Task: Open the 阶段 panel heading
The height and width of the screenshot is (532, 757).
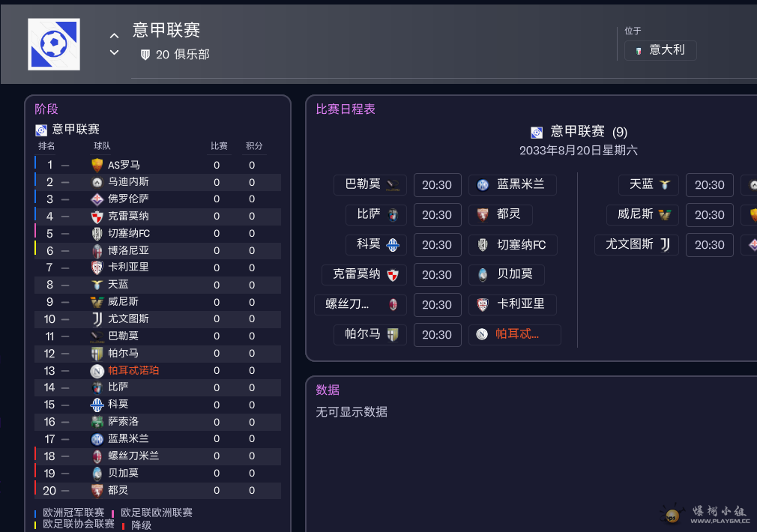Action: (46, 109)
